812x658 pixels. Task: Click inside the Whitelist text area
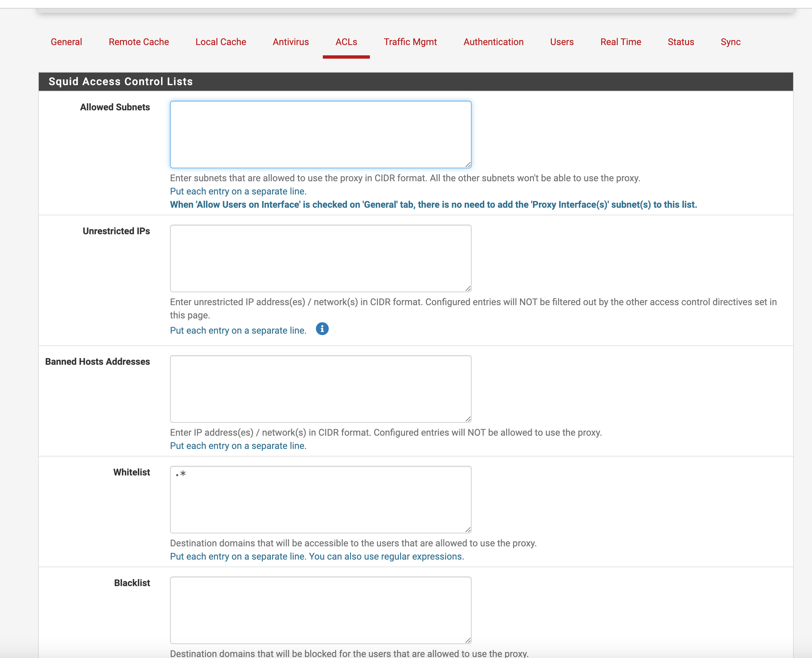pyautogui.click(x=321, y=500)
